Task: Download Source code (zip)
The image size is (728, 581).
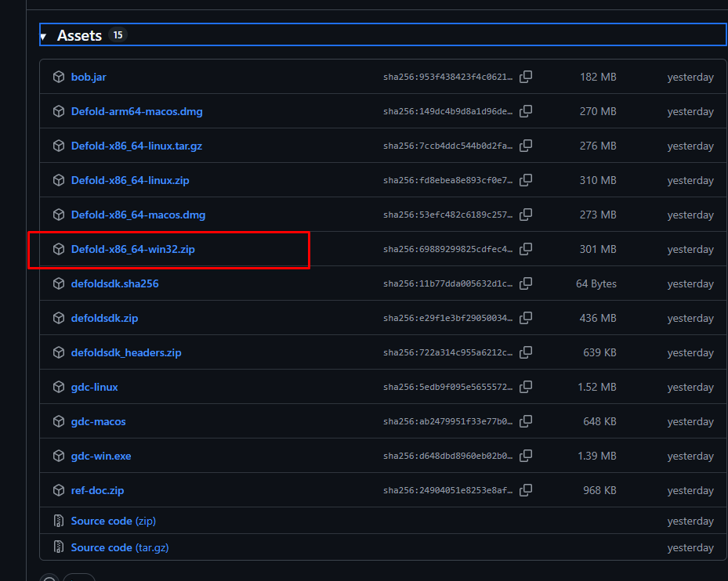Action: (x=114, y=521)
